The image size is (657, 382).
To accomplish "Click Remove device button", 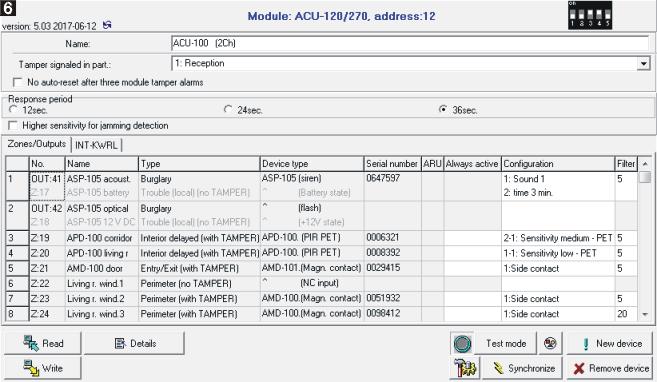I will pyautogui.click(x=610, y=368).
